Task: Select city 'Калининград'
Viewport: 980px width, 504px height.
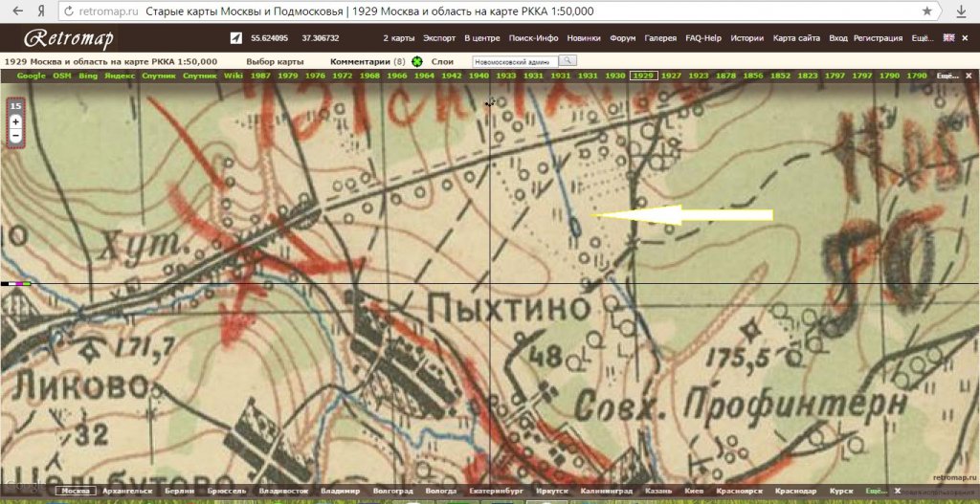Action: coord(606,491)
